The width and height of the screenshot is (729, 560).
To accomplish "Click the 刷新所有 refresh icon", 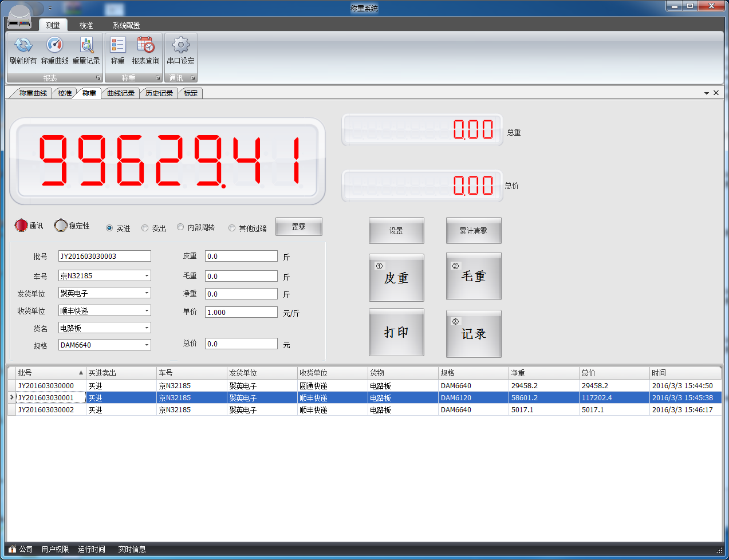I will [x=23, y=45].
